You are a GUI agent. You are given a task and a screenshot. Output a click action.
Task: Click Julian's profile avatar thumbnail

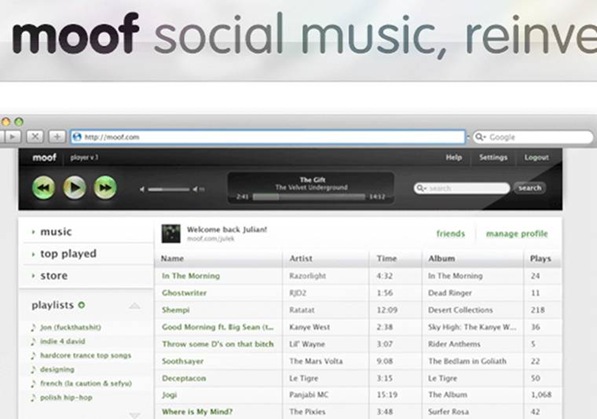point(171,233)
